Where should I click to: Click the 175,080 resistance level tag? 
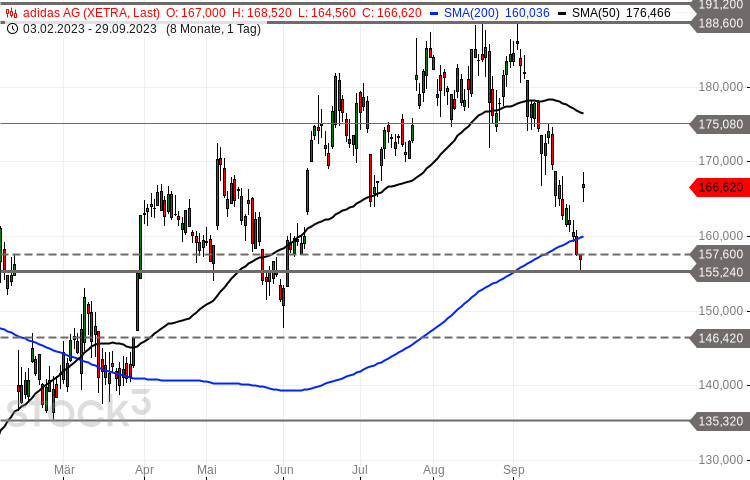720,124
